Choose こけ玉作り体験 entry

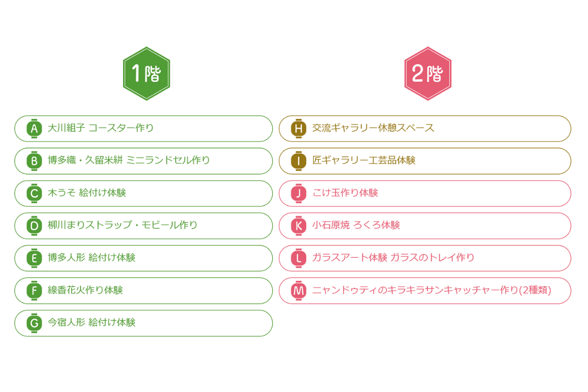click(x=425, y=193)
